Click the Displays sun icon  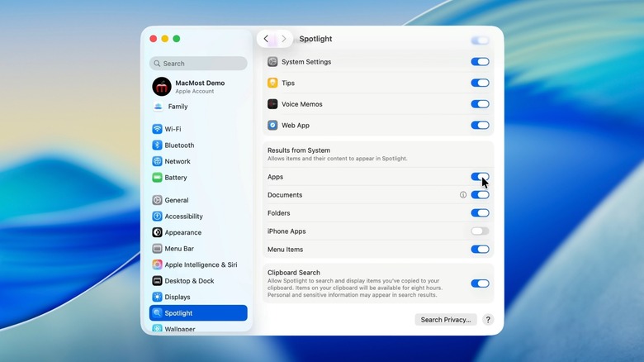[x=157, y=297]
